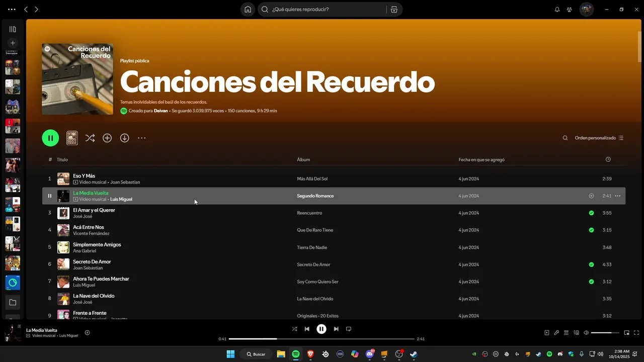Open Friend Activity icon in top bar
Screen dimensions: 644x362
tap(569, 10)
